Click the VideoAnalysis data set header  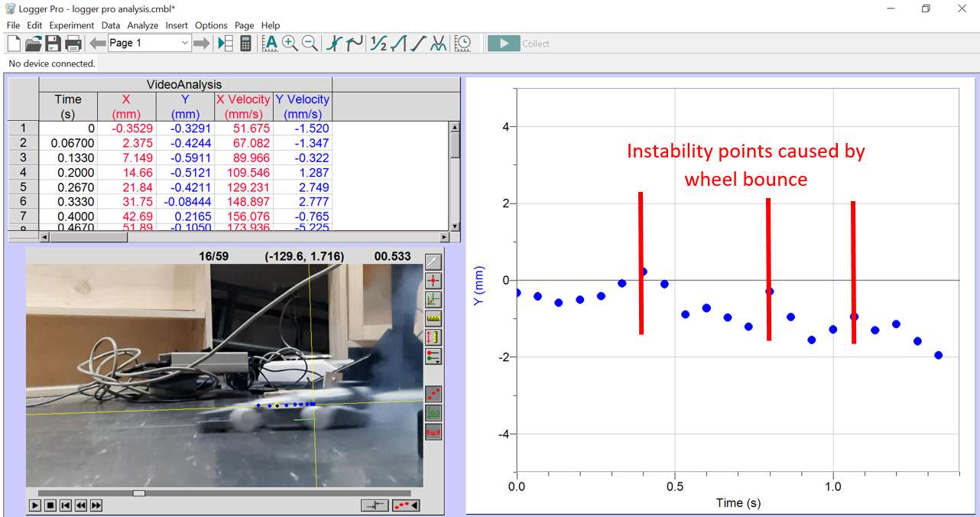coord(185,85)
